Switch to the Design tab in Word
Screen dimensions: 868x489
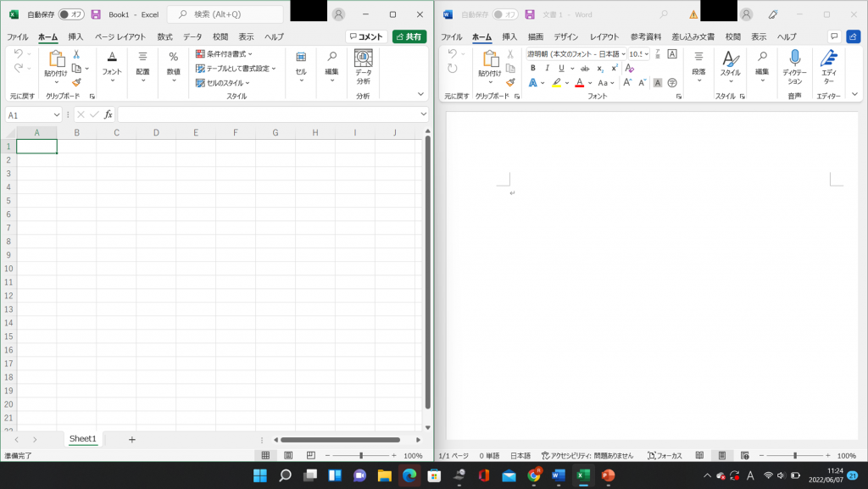(565, 36)
